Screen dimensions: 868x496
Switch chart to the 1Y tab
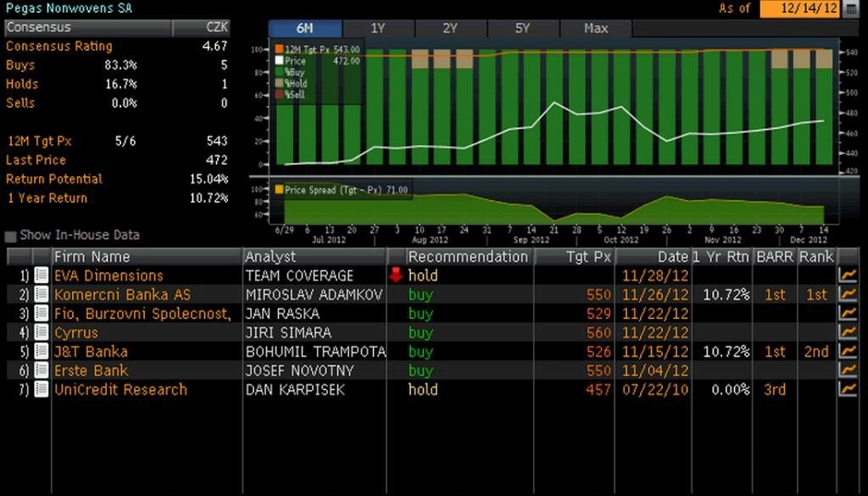(x=378, y=28)
